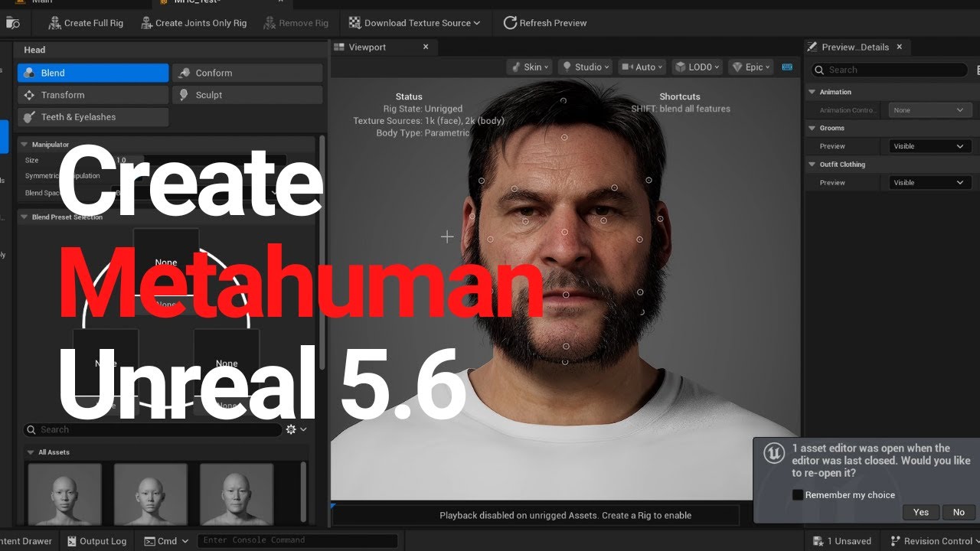
Task: Click Create Full Rig button
Action: click(86, 23)
